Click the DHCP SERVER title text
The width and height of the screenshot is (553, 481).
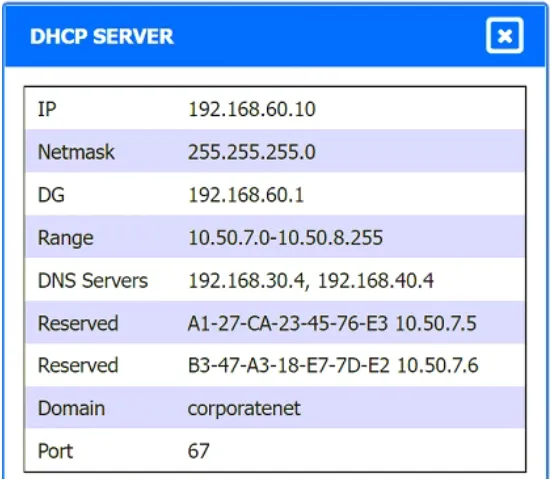tap(102, 36)
